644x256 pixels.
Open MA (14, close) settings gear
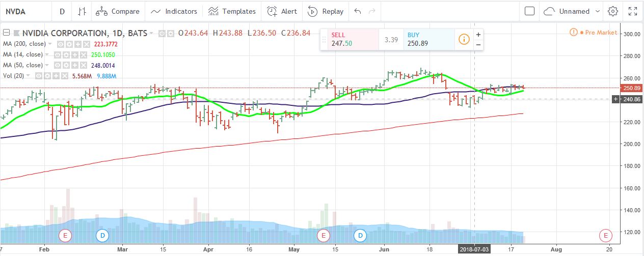tap(66, 55)
